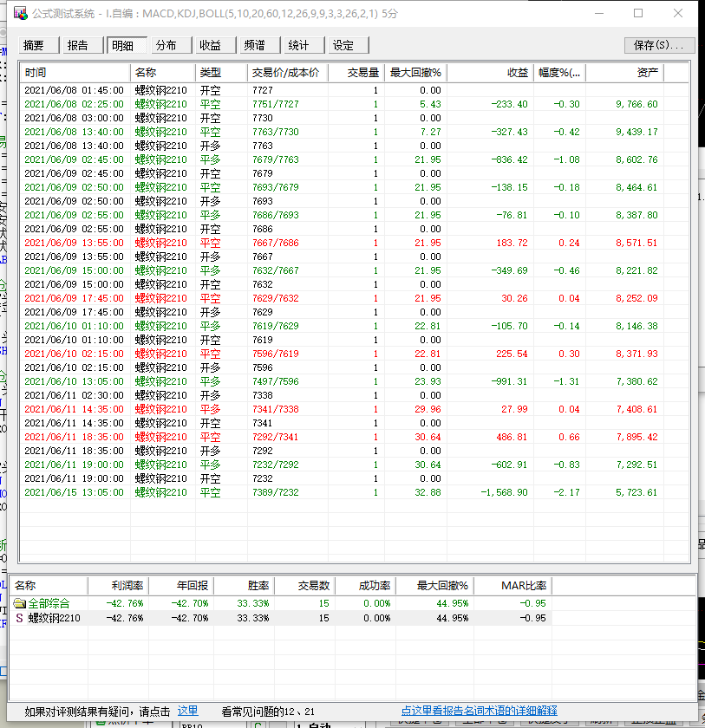Click the 螺纹钢2210 MAR ratio -0.95
Screen dimensions: 705x728
click(x=532, y=618)
